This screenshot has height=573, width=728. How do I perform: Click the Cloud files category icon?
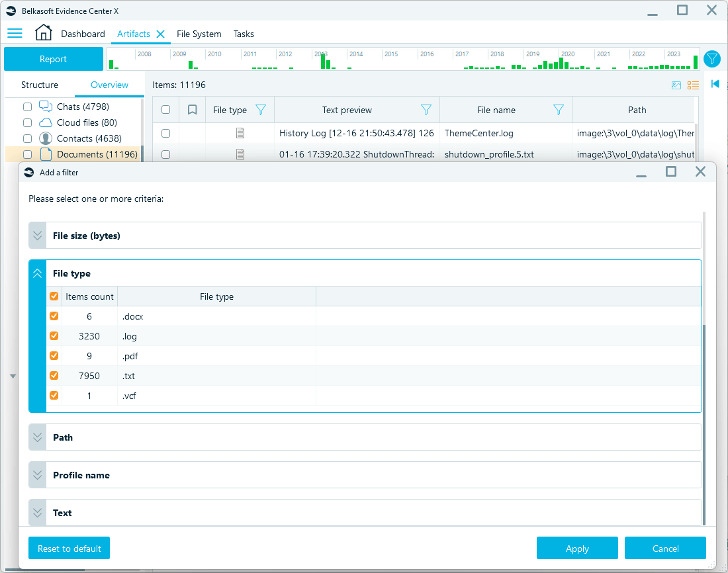point(46,122)
